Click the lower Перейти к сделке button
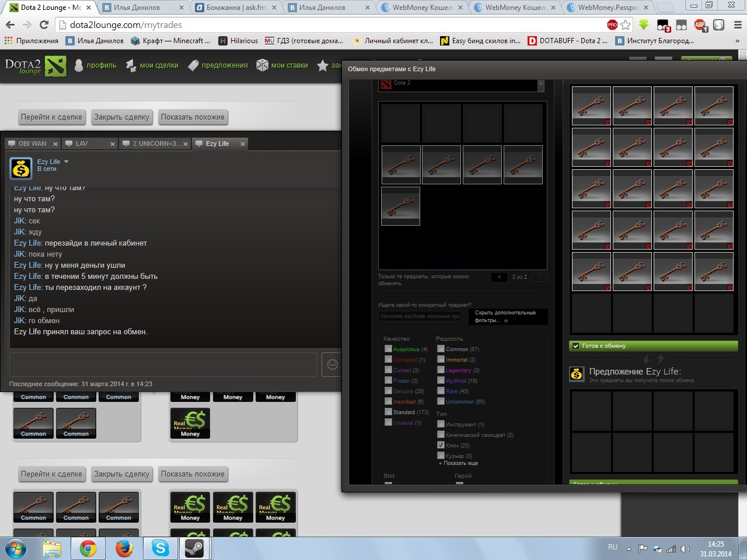Screen dimensions: 747x560 click(52, 474)
